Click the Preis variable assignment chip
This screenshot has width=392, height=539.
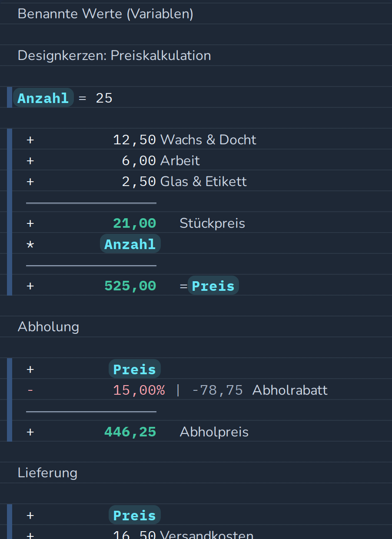tap(213, 286)
